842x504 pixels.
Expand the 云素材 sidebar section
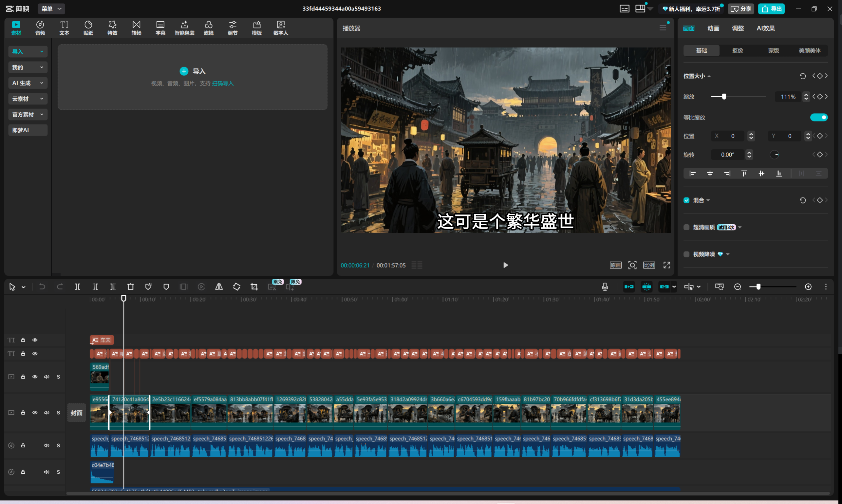pyautogui.click(x=28, y=99)
